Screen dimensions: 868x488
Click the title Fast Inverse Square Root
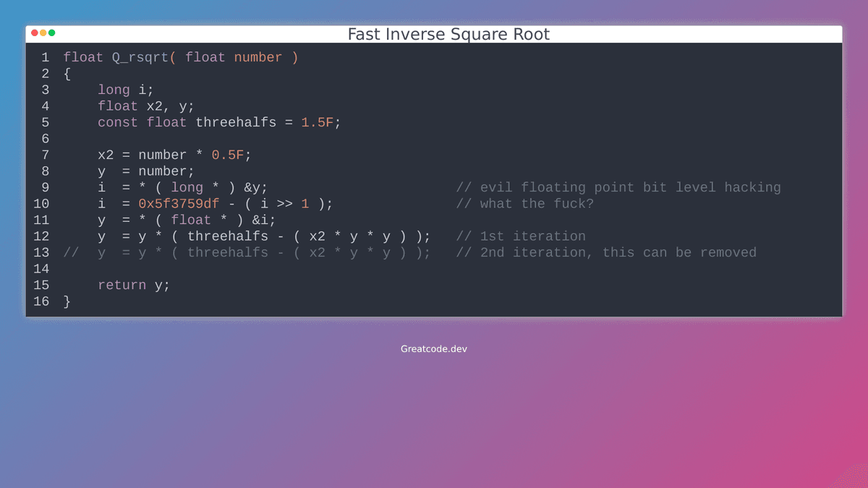coord(448,34)
